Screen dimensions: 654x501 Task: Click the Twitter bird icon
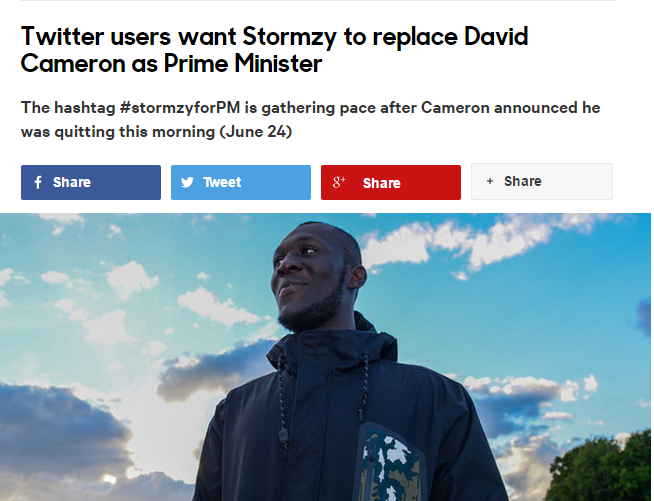[187, 182]
